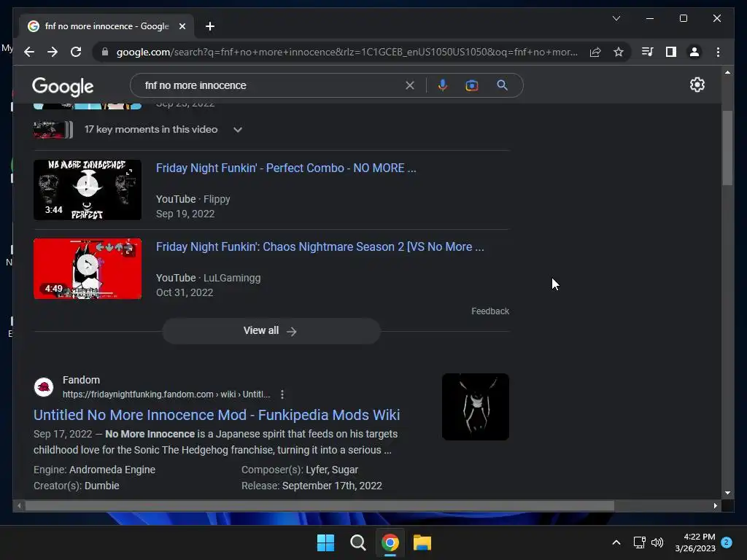Open the three-dot menu beside the Fandom result
747x560 pixels.
click(x=282, y=394)
